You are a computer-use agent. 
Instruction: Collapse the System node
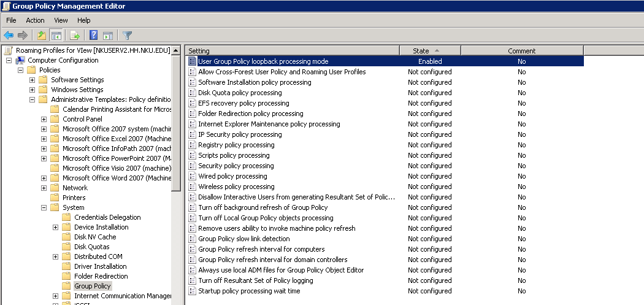coord(44,208)
